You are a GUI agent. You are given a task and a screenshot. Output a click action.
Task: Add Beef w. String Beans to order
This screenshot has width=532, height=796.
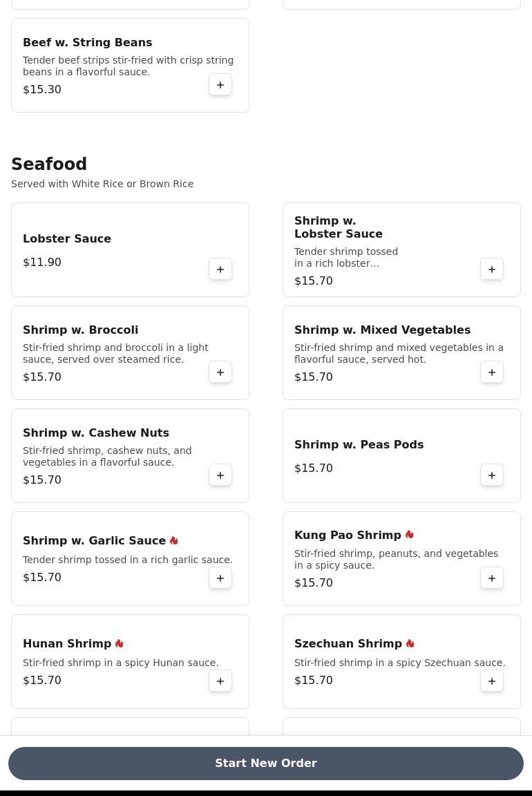point(220,85)
